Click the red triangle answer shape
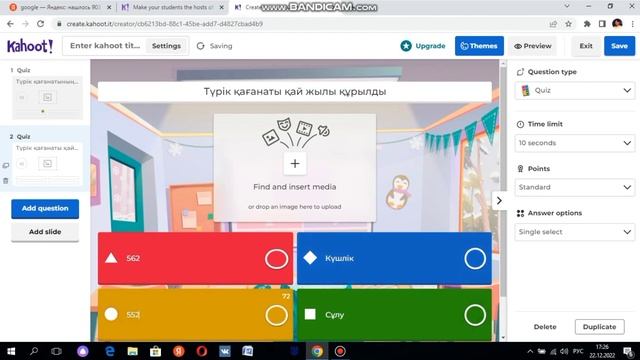This screenshot has width=640, height=360. (111, 258)
